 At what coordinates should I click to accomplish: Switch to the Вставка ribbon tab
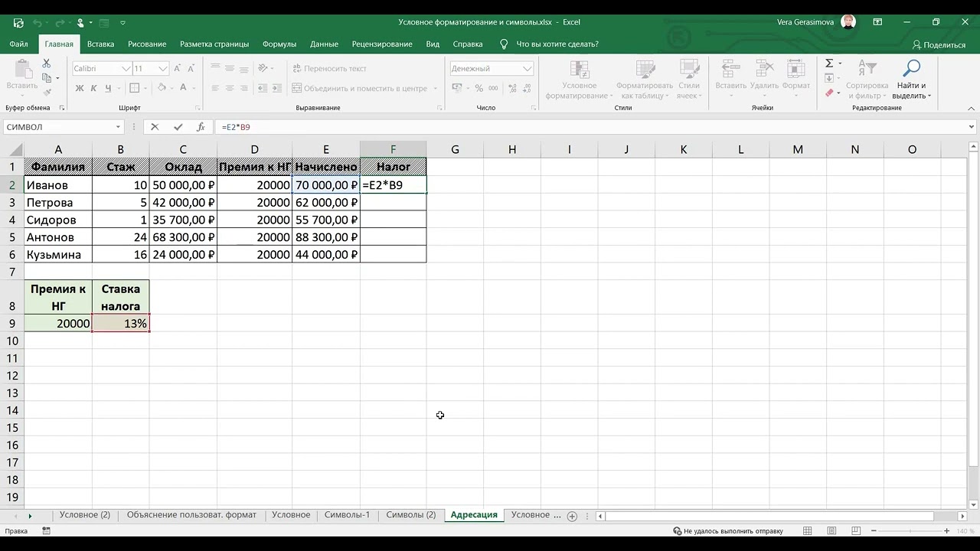coord(100,44)
